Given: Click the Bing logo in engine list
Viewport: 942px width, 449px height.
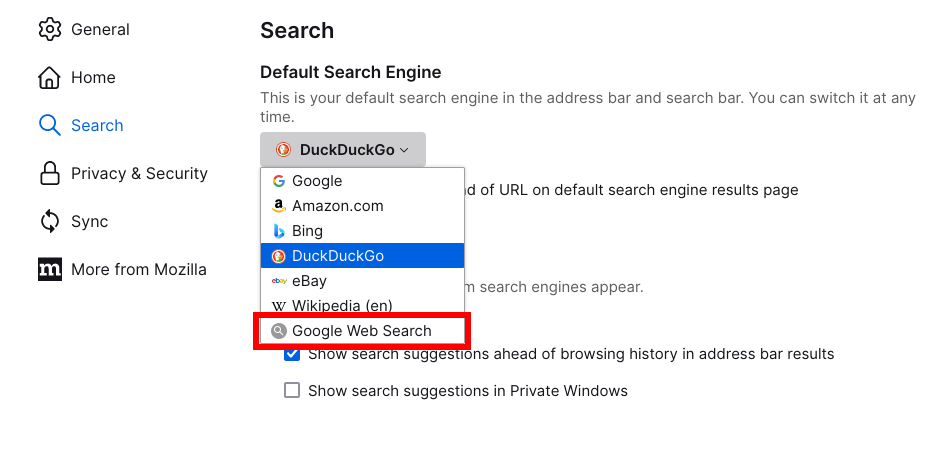Looking at the screenshot, I should 279,231.
